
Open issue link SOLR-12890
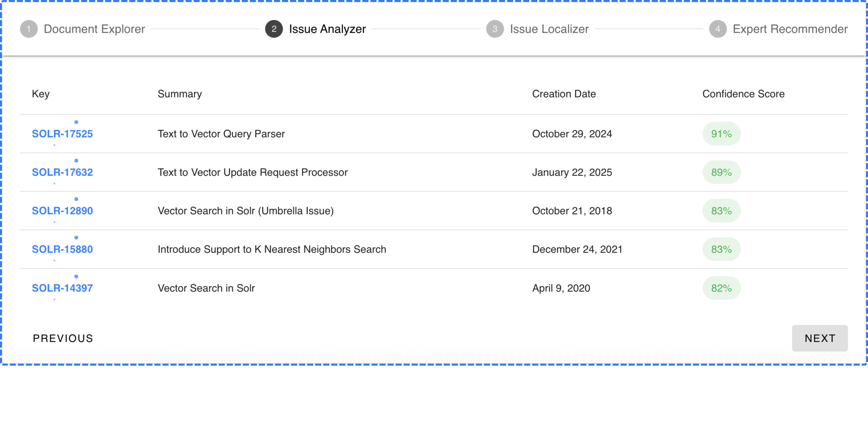click(62, 211)
